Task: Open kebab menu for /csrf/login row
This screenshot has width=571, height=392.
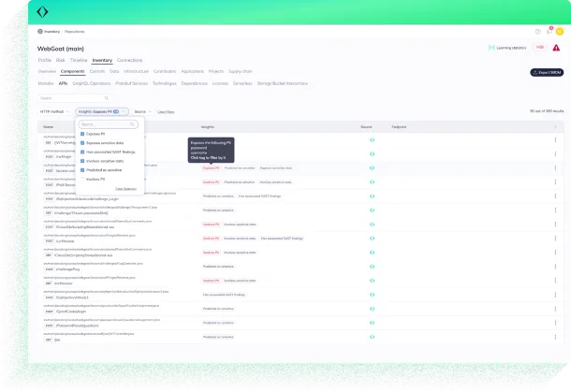Action: [555, 154]
